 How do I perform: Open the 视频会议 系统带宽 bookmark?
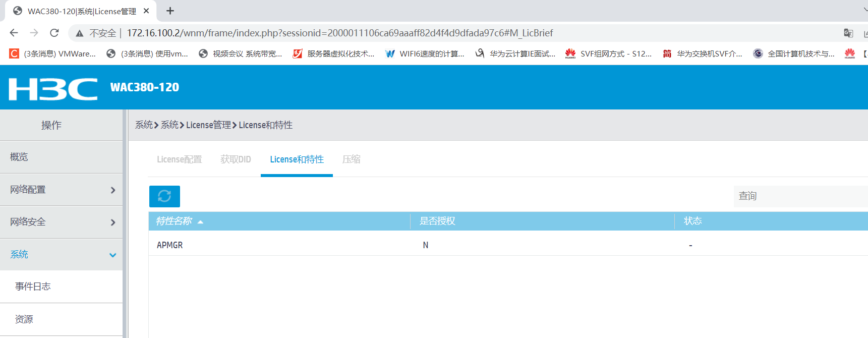pyautogui.click(x=241, y=53)
